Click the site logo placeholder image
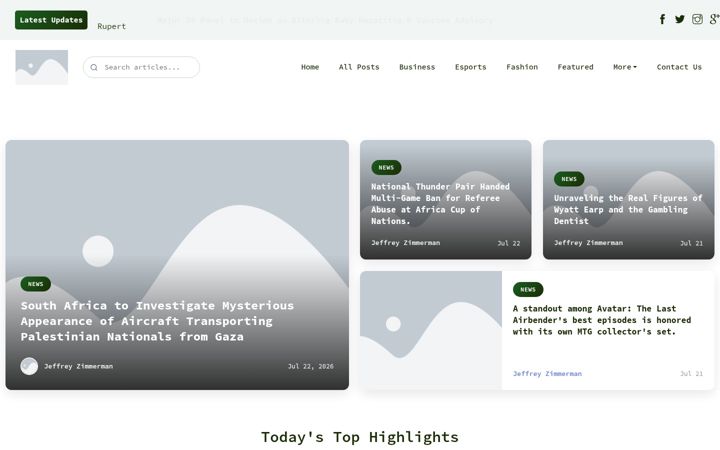 pos(42,67)
